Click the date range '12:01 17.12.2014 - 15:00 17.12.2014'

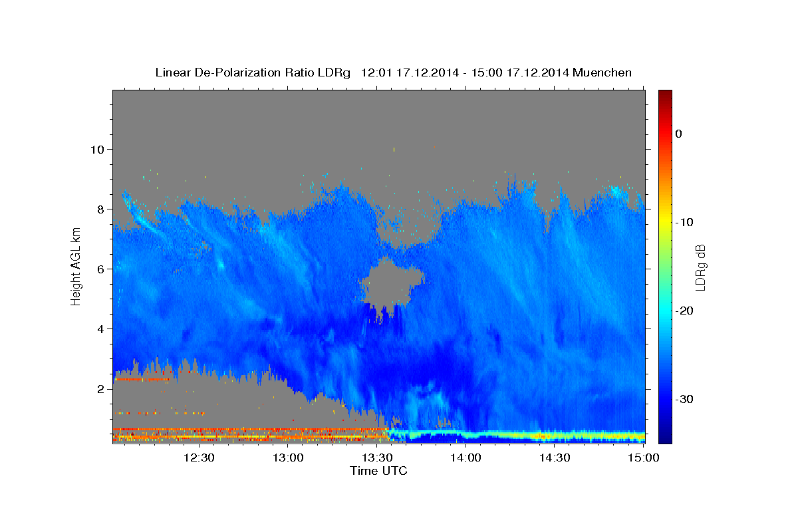[x=464, y=72]
